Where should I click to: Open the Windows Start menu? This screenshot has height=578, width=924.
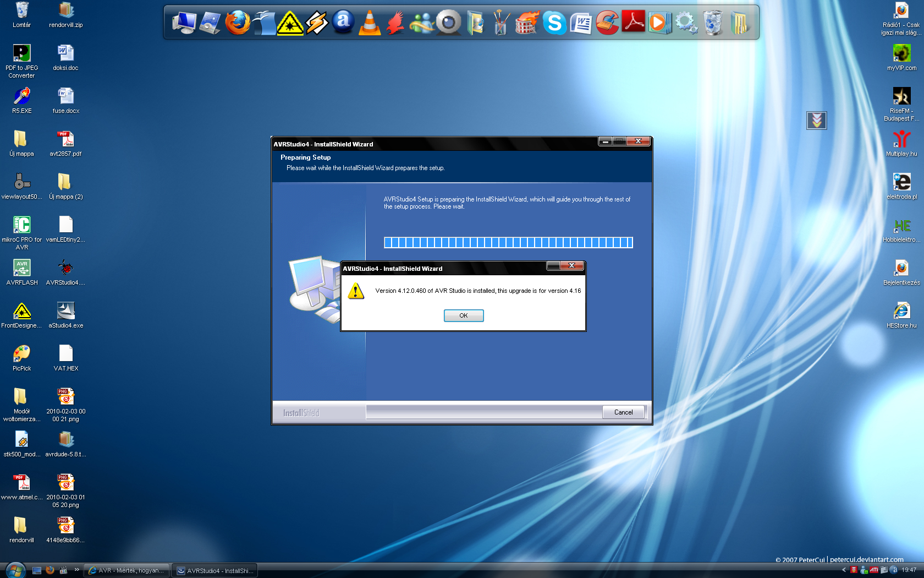[15, 570]
